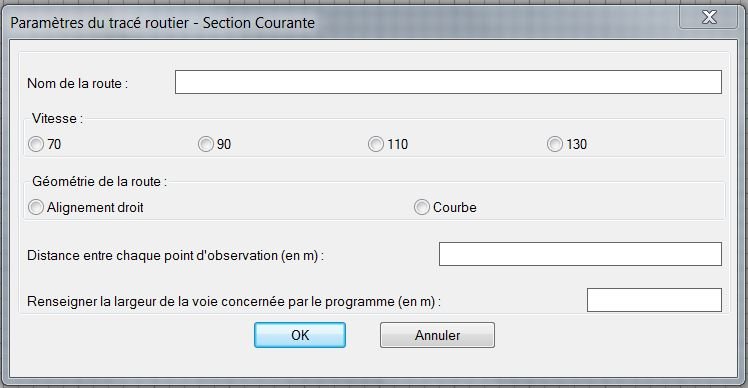Image resolution: width=748 pixels, height=388 pixels.
Task: Click the lane width input box
Action: click(654, 300)
